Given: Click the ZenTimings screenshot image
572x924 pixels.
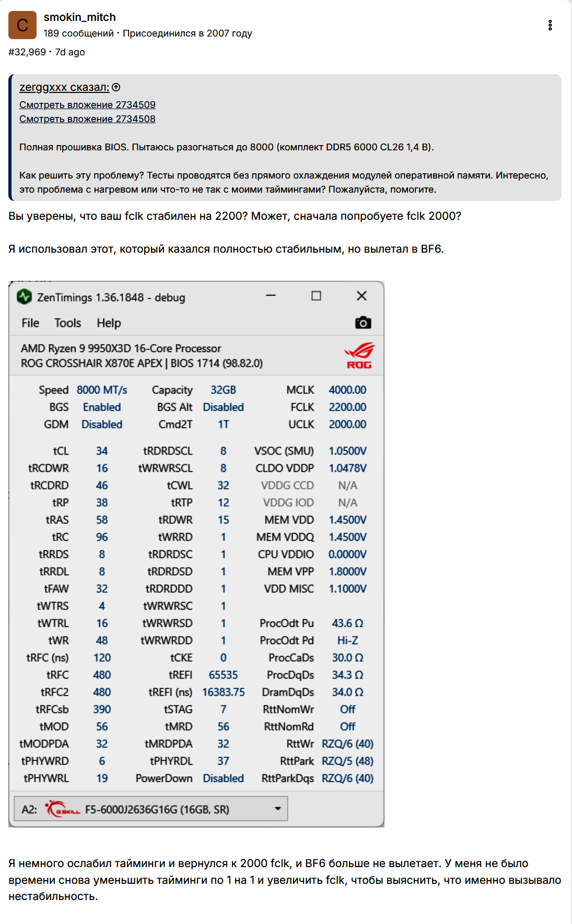Looking at the screenshot, I should [196, 554].
